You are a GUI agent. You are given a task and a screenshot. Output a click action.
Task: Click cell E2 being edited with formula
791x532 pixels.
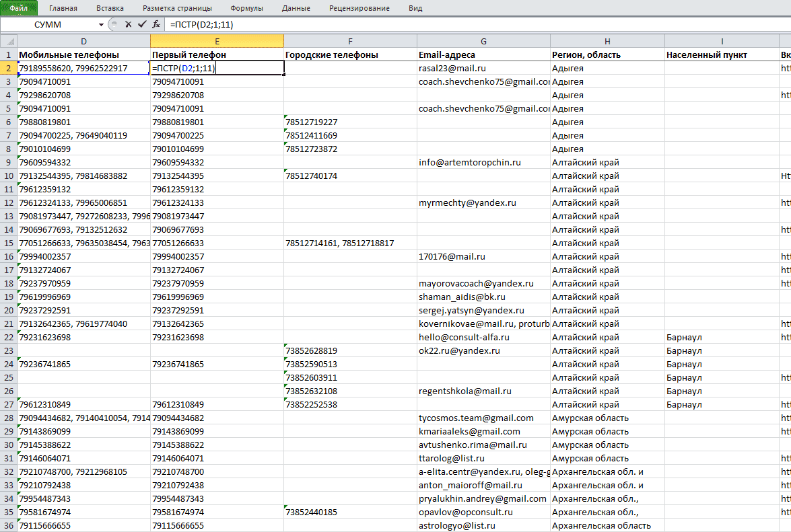(x=217, y=68)
